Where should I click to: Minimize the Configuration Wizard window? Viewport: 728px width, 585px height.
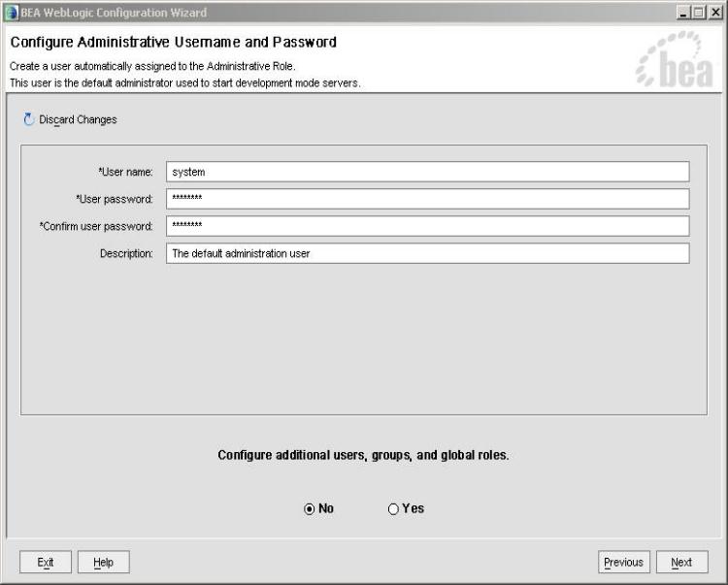tap(682, 13)
